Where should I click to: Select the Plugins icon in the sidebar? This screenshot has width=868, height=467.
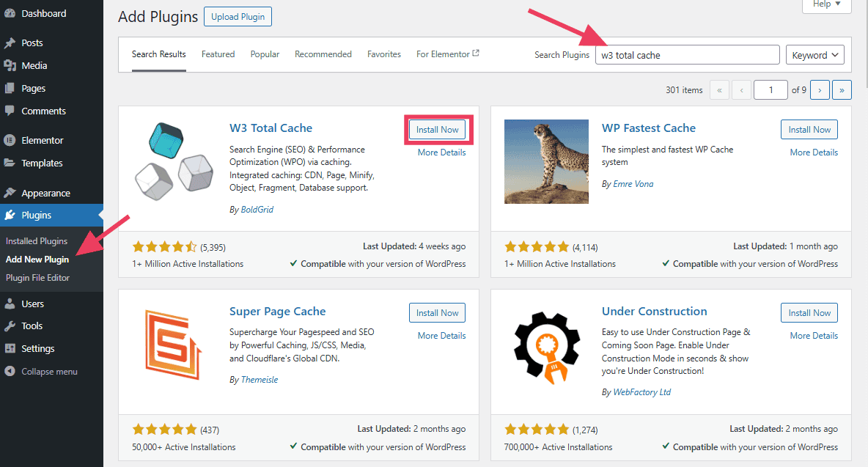point(10,215)
